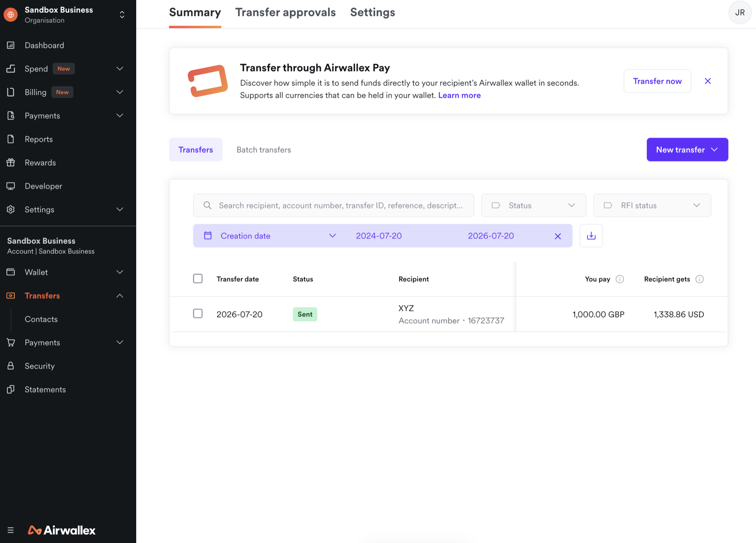The image size is (756, 543).
Task: Click the Statements icon in sidebar
Action: click(11, 389)
